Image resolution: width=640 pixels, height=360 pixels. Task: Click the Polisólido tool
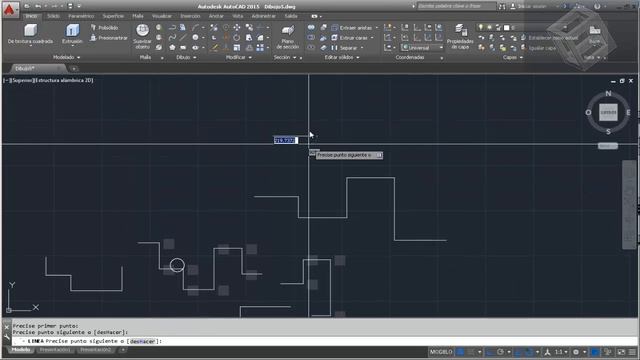(104, 28)
